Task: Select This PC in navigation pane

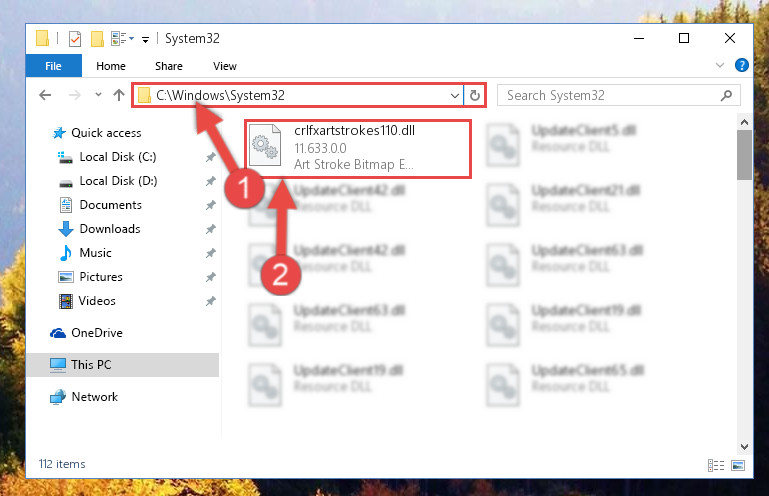Action: (x=123, y=365)
